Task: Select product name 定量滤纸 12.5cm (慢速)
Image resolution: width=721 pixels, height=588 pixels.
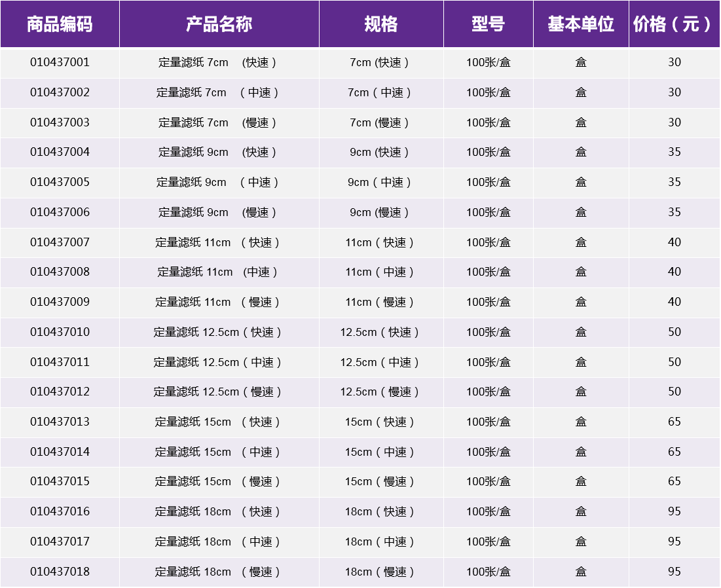Action: [217, 392]
